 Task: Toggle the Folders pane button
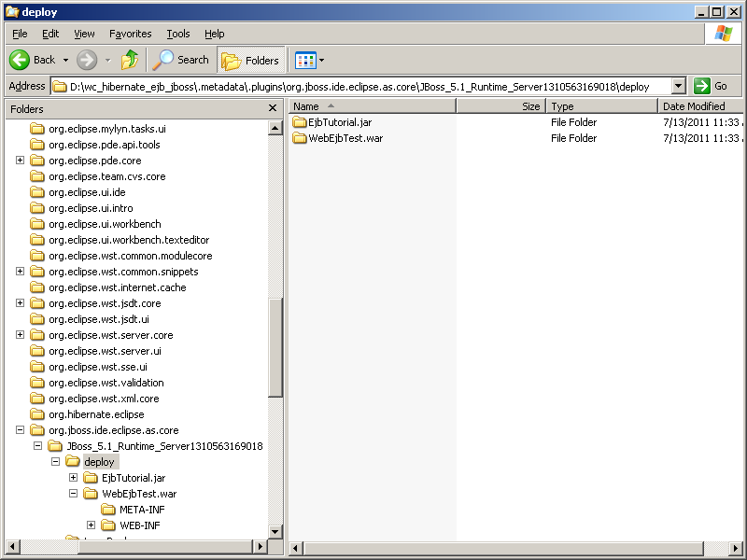[250, 60]
